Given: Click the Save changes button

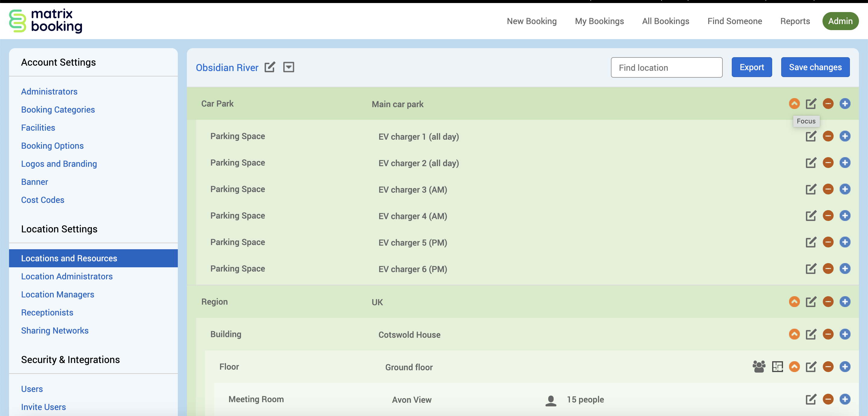Looking at the screenshot, I should tap(815, 67).
